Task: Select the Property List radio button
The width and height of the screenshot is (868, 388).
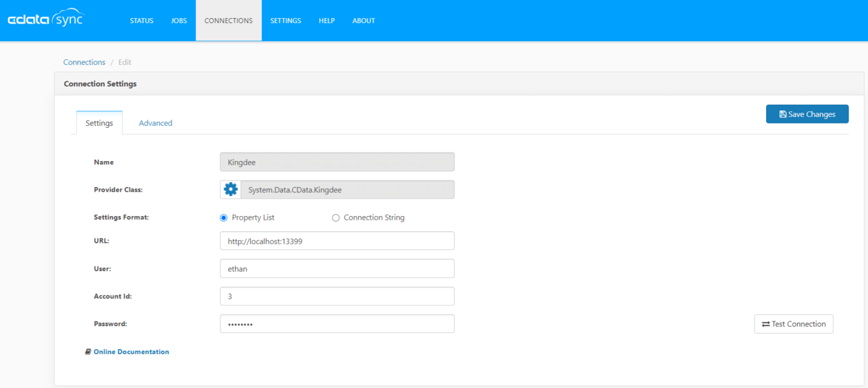Action: coord(224,217)
